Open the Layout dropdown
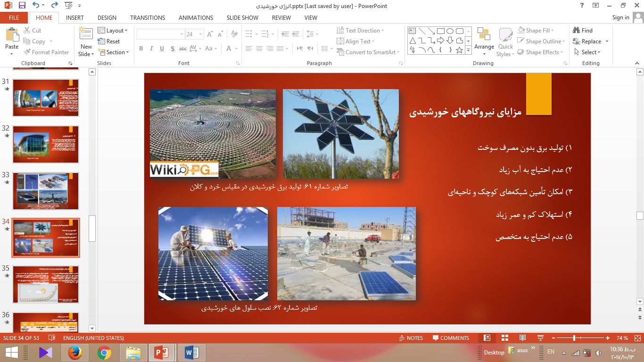The height and width of the screenshot is (362, 644). point(113,31)
